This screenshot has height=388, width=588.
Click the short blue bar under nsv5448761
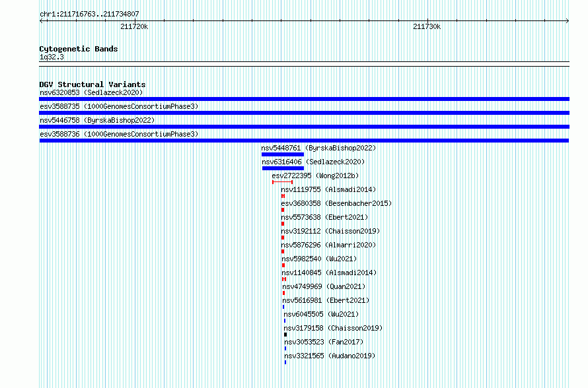pyautogui.click(x=283, y=154)
